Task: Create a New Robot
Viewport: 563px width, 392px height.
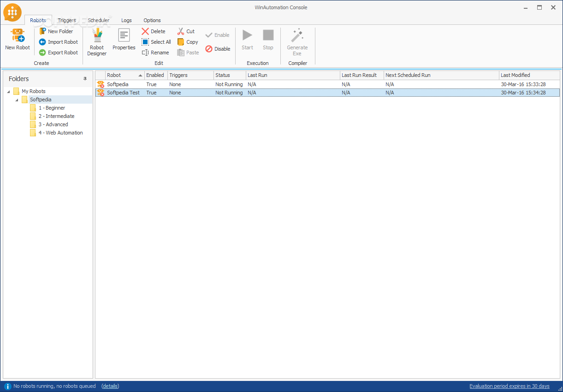Action: [x=18, y=39]
